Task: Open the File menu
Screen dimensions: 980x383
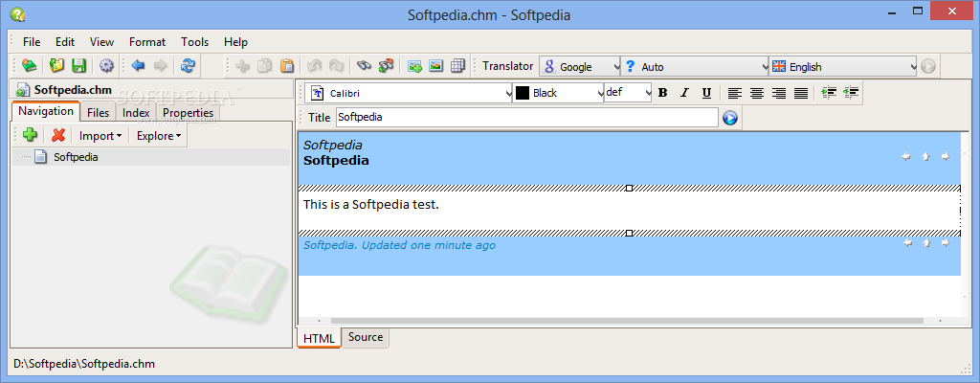Action: tap(32, 42)
